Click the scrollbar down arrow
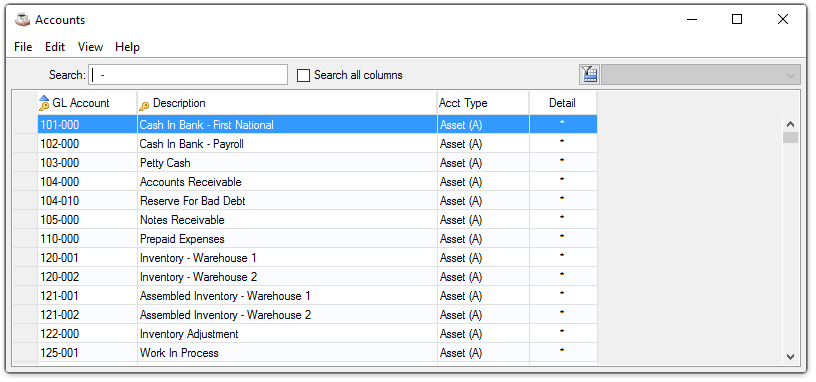The image size is (816, 382). pyautogui.click(x=790, y=357)
